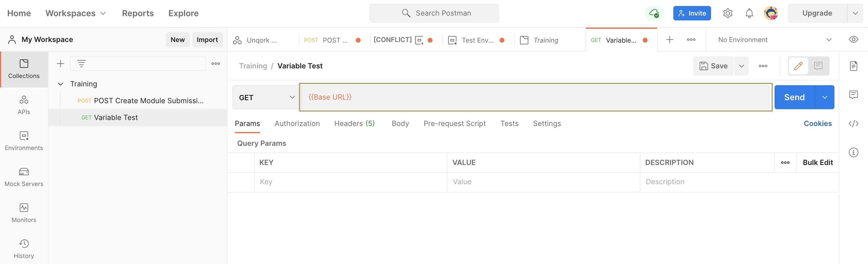
Task: Switch to the Authorization tab
Action: point(297,124)
